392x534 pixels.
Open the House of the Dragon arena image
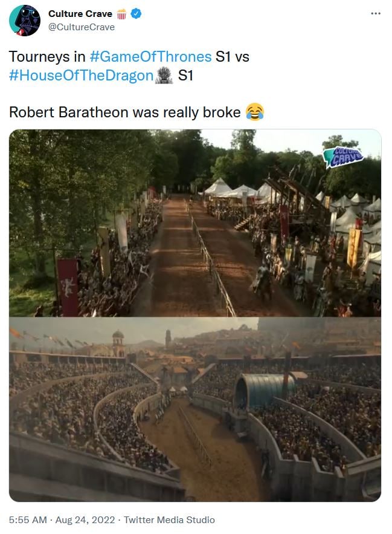(x=195, y=409)
